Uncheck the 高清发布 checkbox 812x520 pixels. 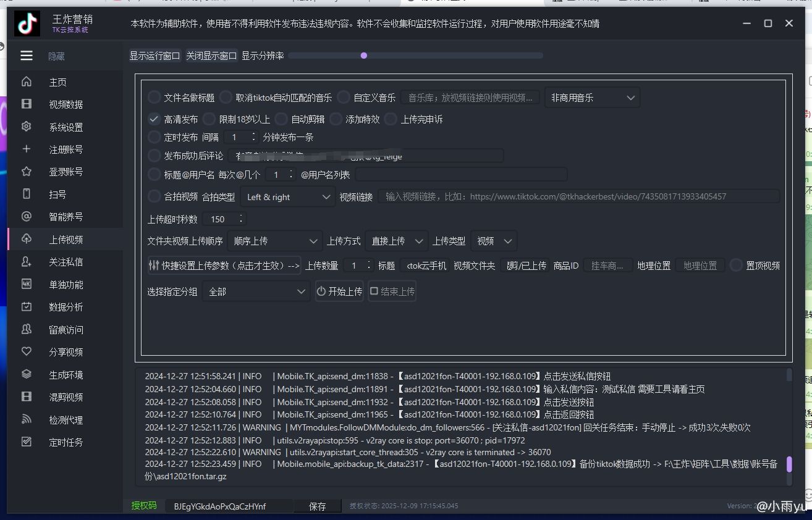(x=154, y=119)
